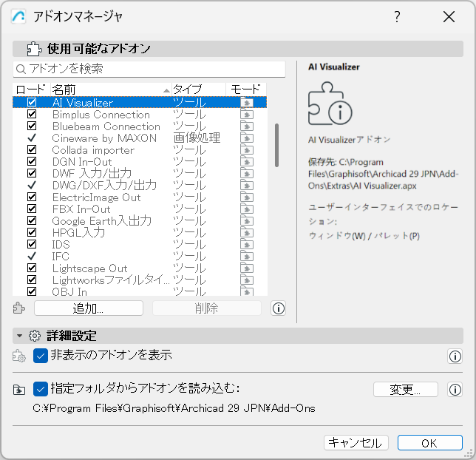Image resolution: width=476 pixels, height=460 pixels.
Task: Select the IDS row name
Action: point(61,245)
